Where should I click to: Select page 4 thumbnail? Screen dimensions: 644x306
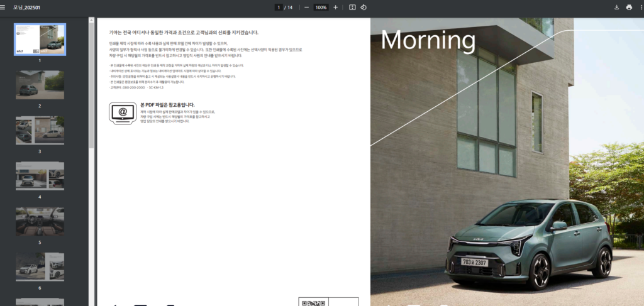click(40, 176)
